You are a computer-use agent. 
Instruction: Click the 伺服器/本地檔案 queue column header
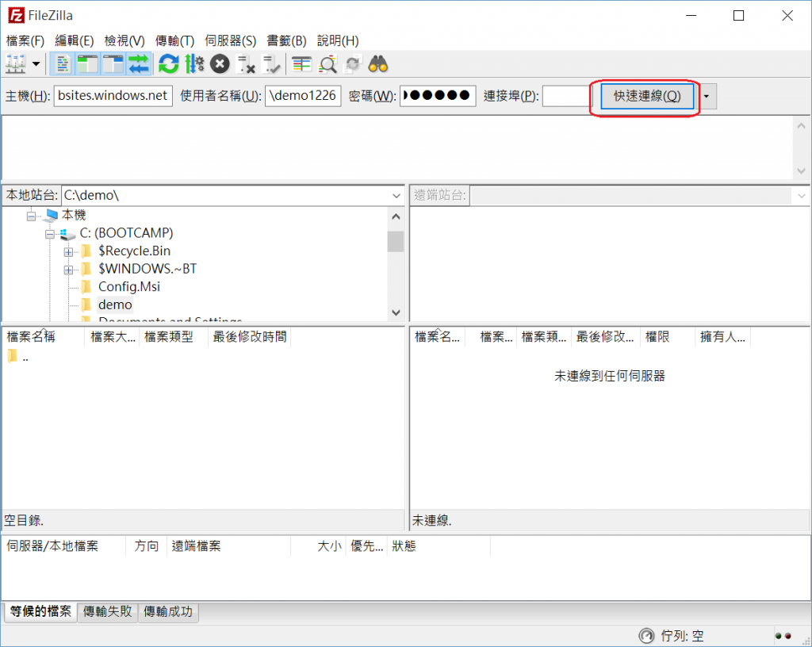(x=63, y=546)
